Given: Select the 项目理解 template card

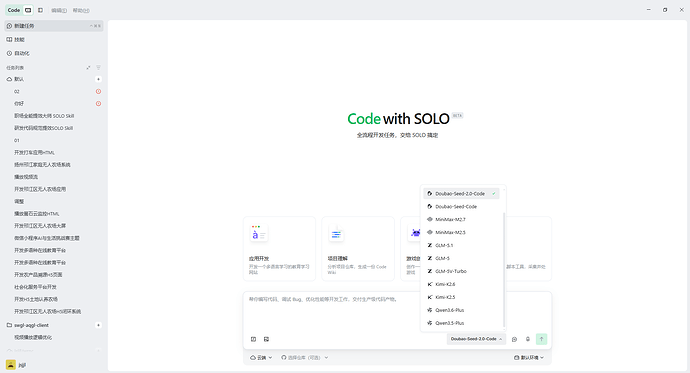Looking at the screenshot, I should [x=358, y=249].
